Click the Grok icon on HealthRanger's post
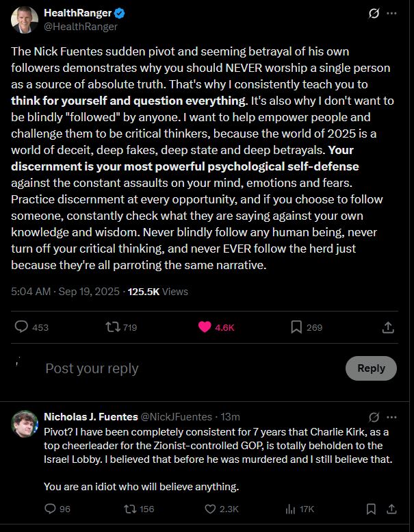This screenshot has width=414, height=532. point(374,14)
